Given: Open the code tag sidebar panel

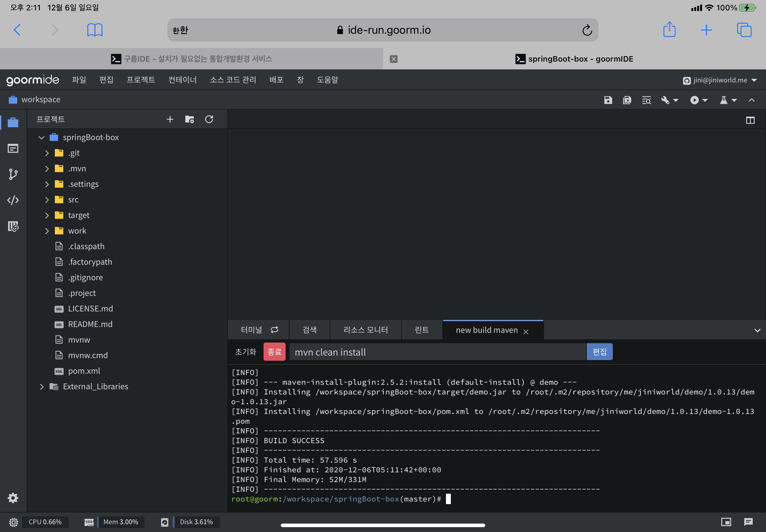Looking at the screenshot, I should pos(13,200).
